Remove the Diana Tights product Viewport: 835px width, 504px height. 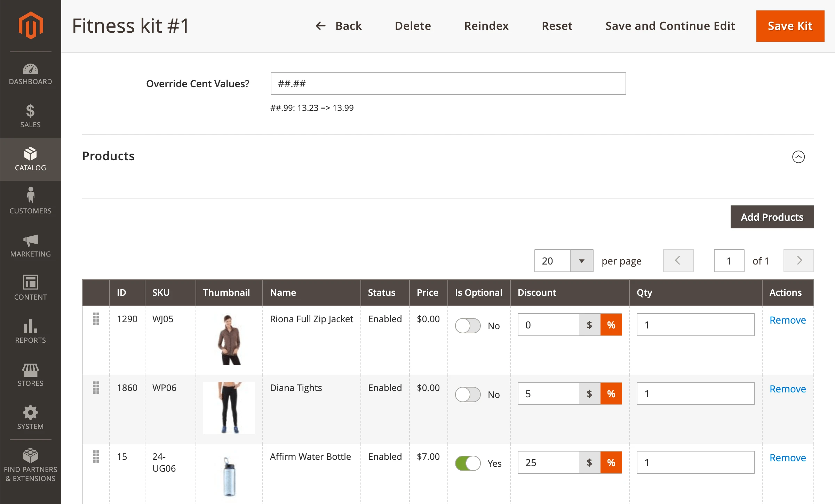[787, 389]
